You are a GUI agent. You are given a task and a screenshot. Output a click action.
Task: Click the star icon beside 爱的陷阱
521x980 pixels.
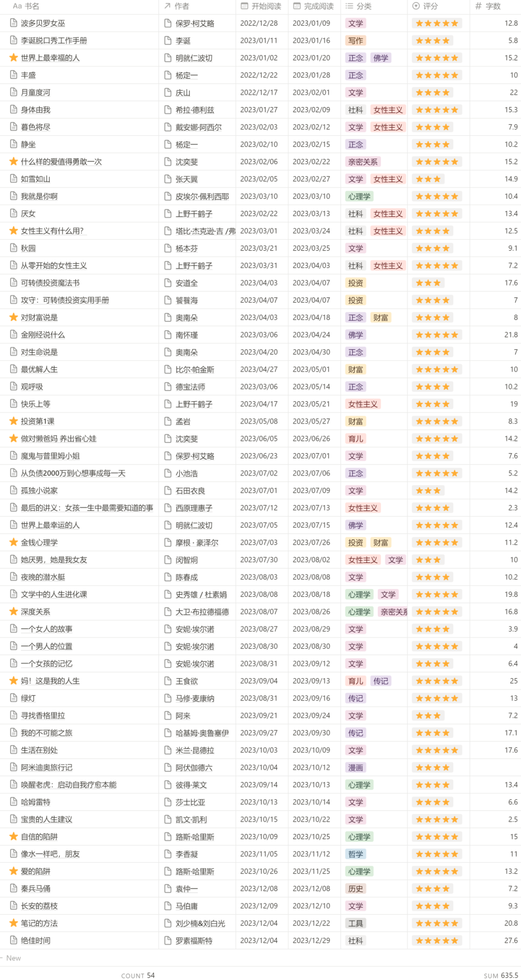[x=14, y=871]
